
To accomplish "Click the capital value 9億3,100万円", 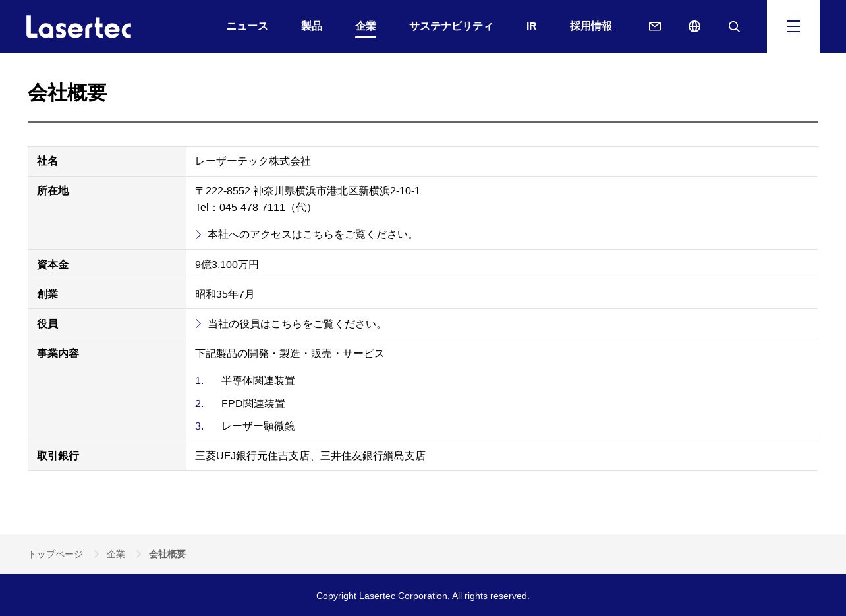I will [x=227, y=265].
